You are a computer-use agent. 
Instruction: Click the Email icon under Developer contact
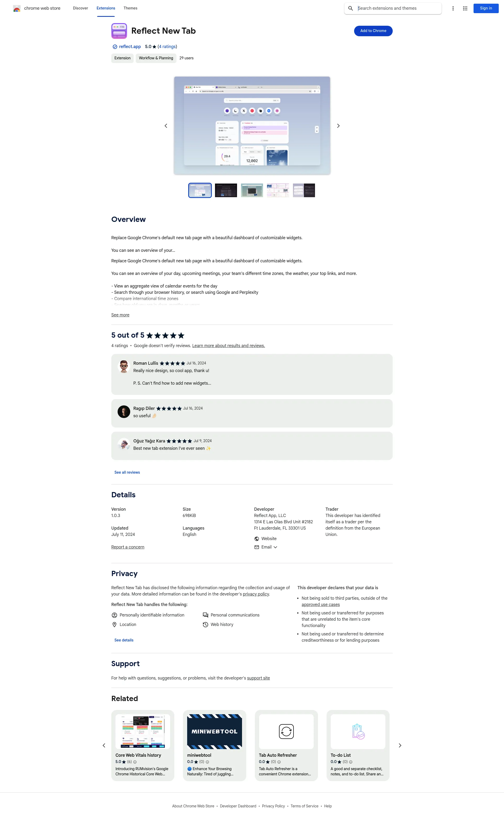[257, 546]
